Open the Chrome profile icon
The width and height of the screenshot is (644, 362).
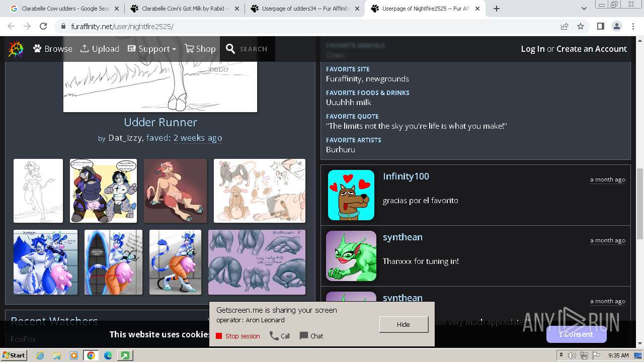tap(616, 26)
